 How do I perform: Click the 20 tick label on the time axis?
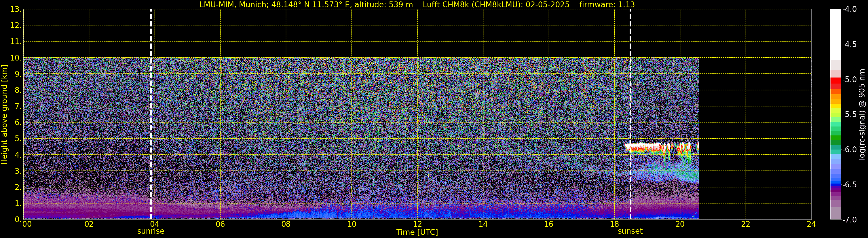pos(680,224)
